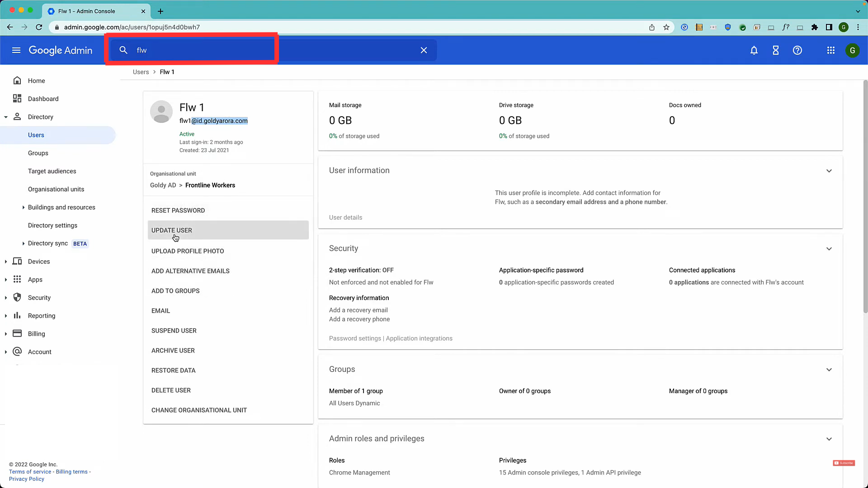Click the SUSPEND USER action
The image size is (868, 488).
174,331
